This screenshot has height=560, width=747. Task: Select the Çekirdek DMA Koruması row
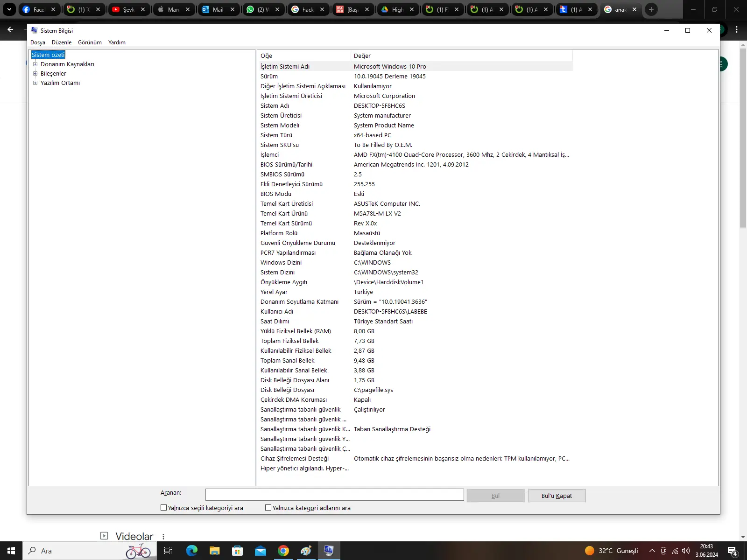click(415, 400)
